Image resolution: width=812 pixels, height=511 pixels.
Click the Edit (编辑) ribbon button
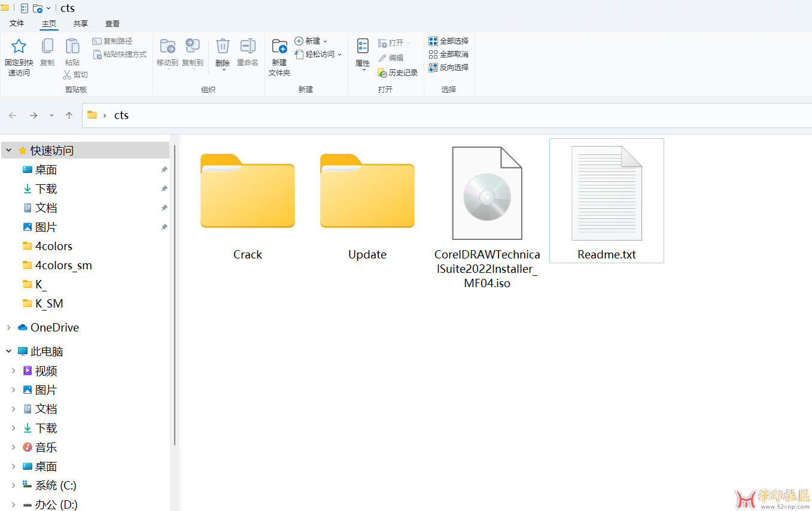[x=391, y=58]
